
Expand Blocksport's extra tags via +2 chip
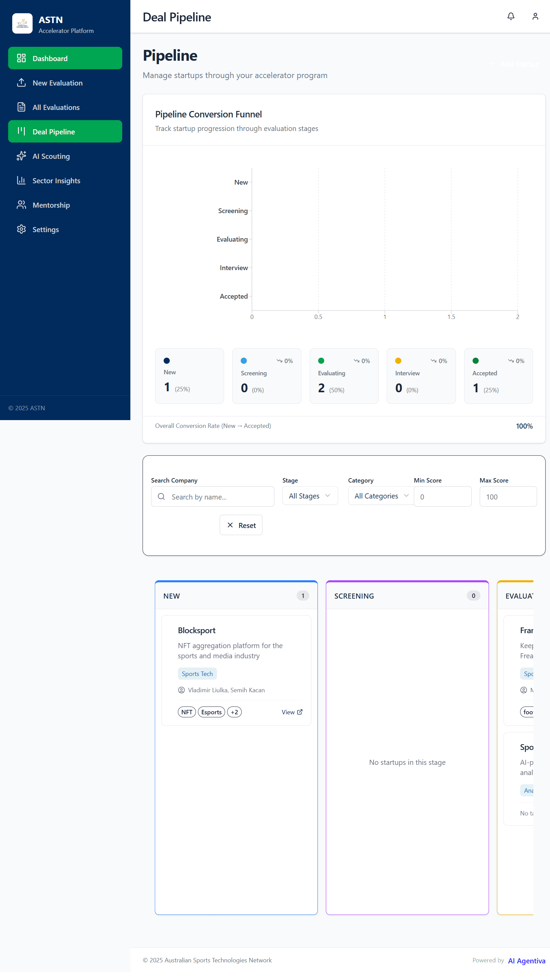(x=234, y=712)
